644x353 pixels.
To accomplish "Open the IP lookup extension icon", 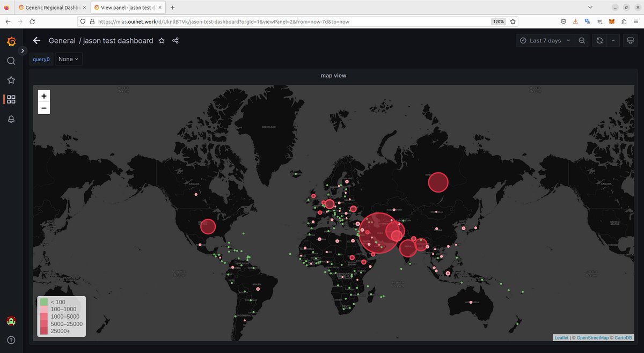I will pyautogui.click(x=600, y=21).
